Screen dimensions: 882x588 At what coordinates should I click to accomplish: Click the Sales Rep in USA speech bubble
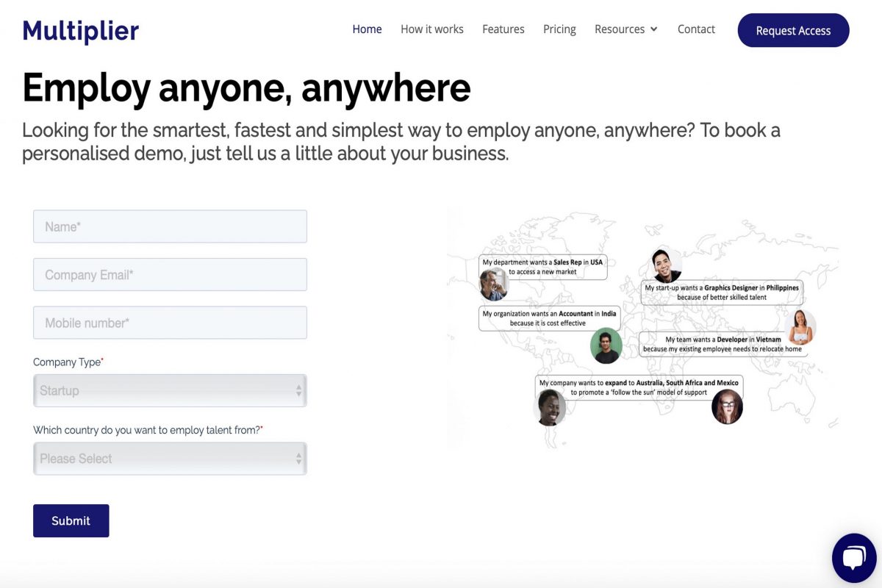click(x=543, y=267)
